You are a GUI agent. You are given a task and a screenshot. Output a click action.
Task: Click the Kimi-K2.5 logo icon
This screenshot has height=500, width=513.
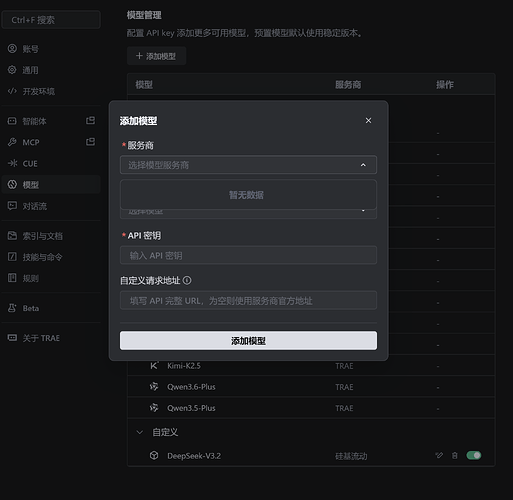154,365
